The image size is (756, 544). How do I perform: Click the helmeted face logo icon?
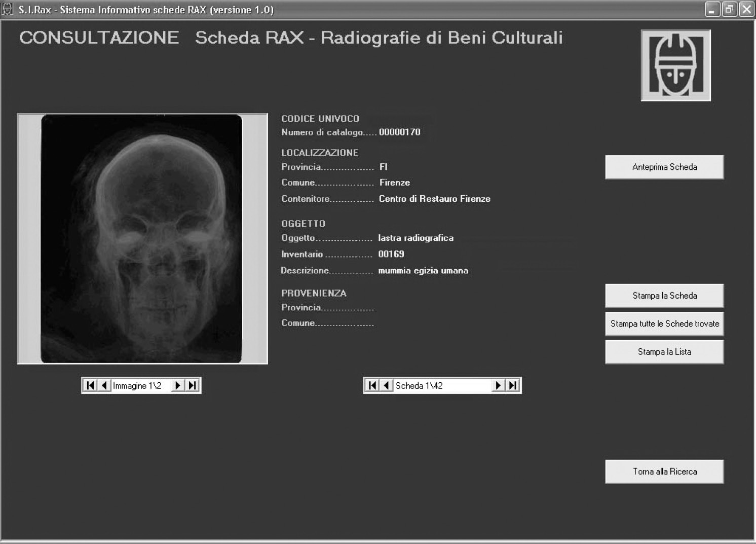pyautogui.click(x=675, y=65)
